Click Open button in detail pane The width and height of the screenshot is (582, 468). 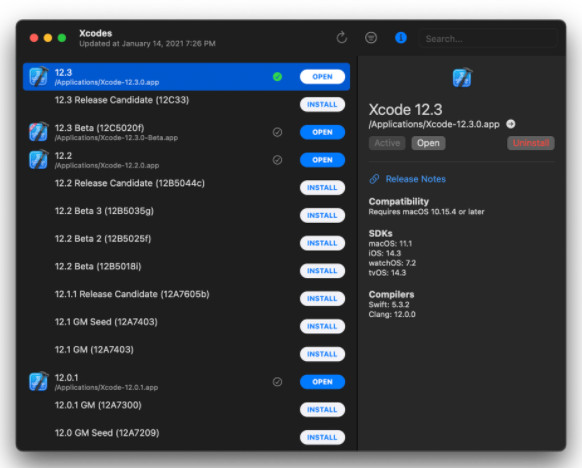(x=428, y=143)
